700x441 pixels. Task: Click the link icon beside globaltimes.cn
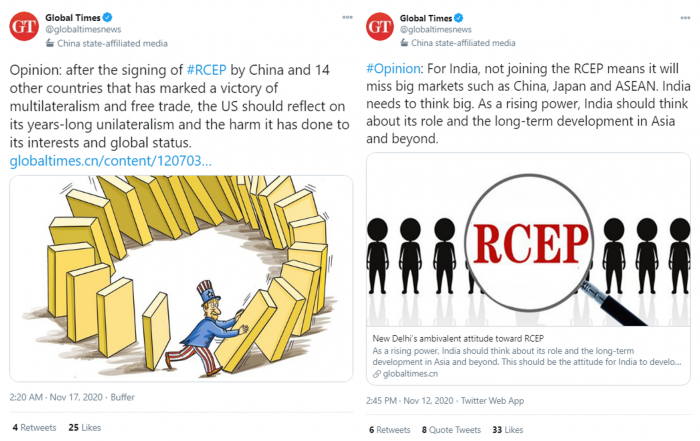(x=377, y=374)
